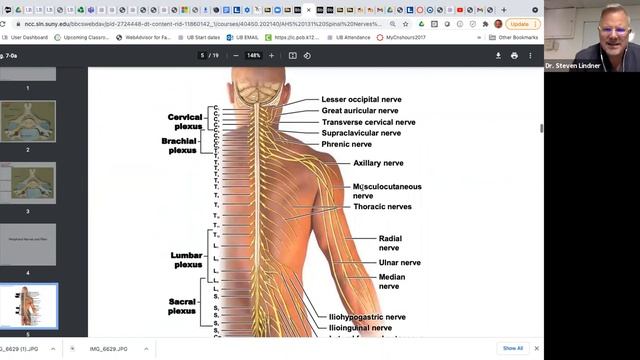Image resolution: width=640 pixels, height=360 pixels.
Task: Select page 3 thumbnail
Action: point(28,183)
